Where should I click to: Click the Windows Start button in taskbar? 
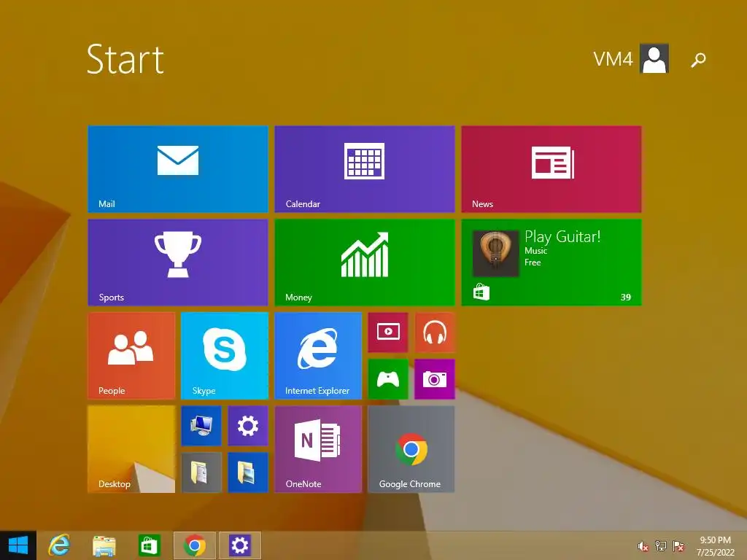[18, 545]
